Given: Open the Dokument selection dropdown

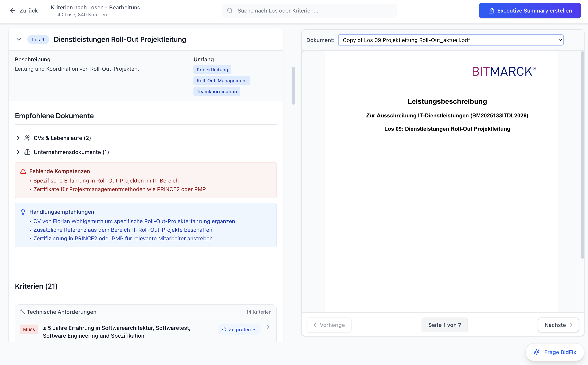Looking at the screenshot, I should coord(450,40).
